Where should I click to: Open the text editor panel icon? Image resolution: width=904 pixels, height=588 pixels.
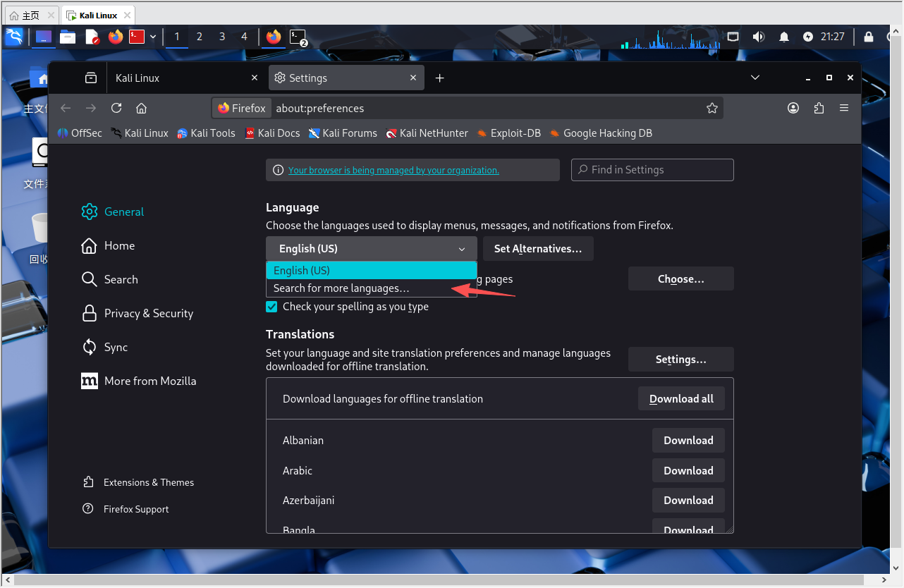(x=92, y=37)
